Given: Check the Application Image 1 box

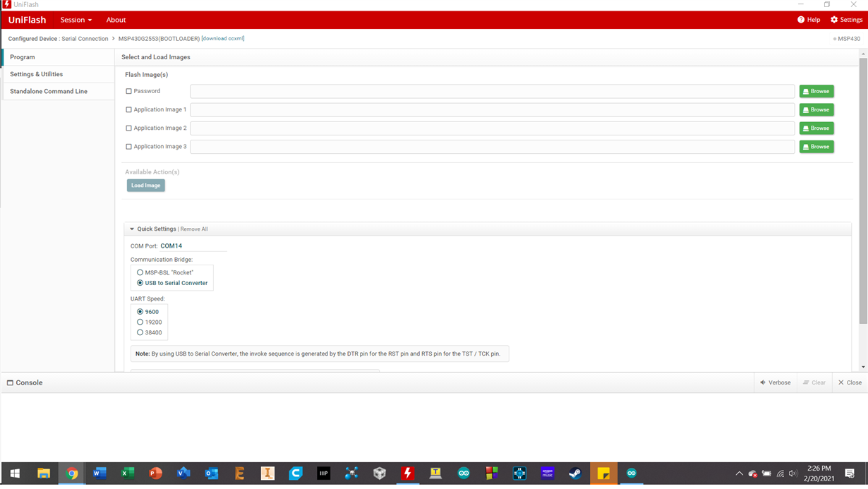Looking at the screenshot, I should pyautogui.click(x=128, y=109).
